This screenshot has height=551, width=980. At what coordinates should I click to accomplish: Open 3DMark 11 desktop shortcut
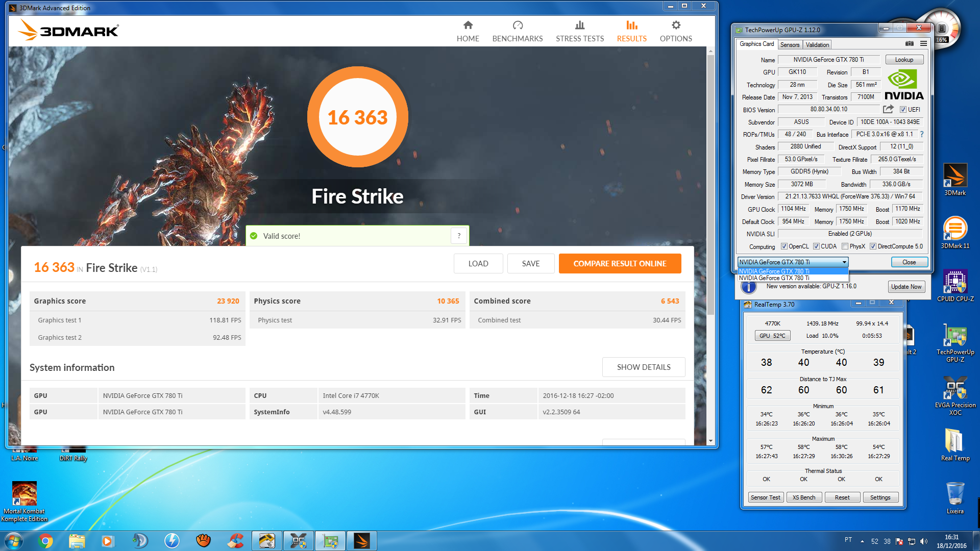(954, 233)
